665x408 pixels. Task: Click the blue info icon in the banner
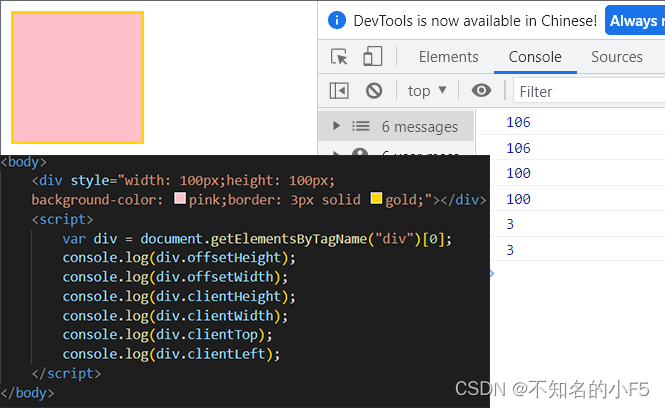(337, 20)
